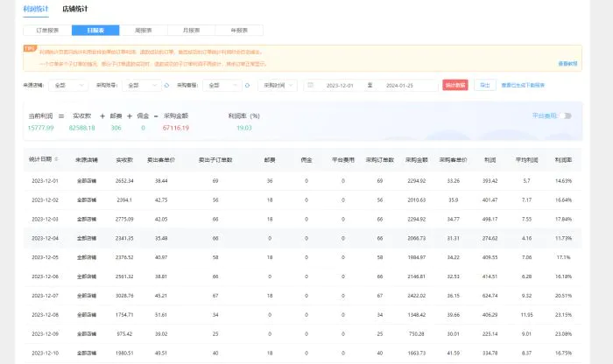Screen dimensions: 613x364
Task: Click 采购订单数 column header
Action: pyautogui.click(x=379, y=160)
